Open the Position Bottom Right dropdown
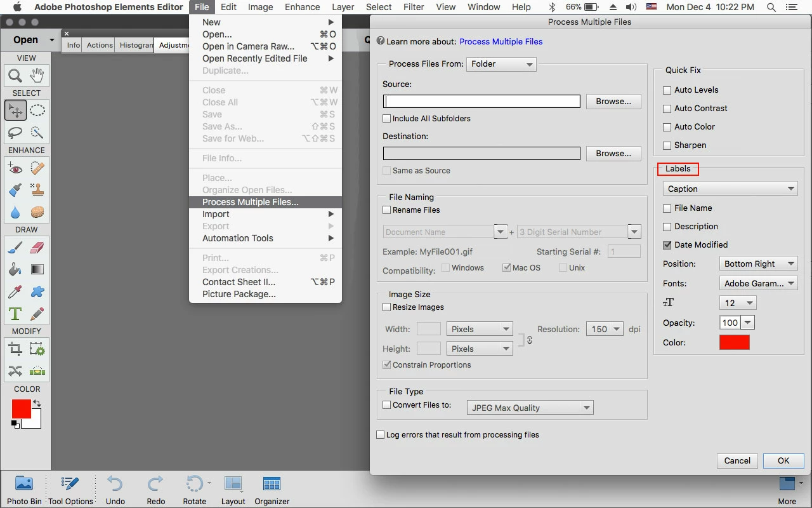Image resolution: width=812 pixels, height=508 pixels. (x=759, y=264)
